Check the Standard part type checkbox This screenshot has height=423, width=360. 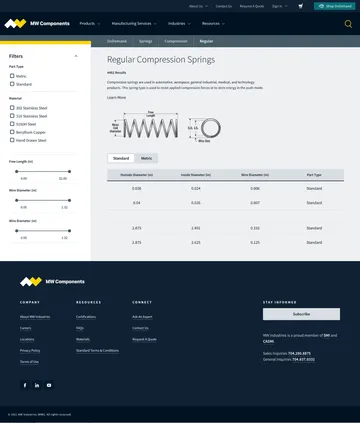12,84
